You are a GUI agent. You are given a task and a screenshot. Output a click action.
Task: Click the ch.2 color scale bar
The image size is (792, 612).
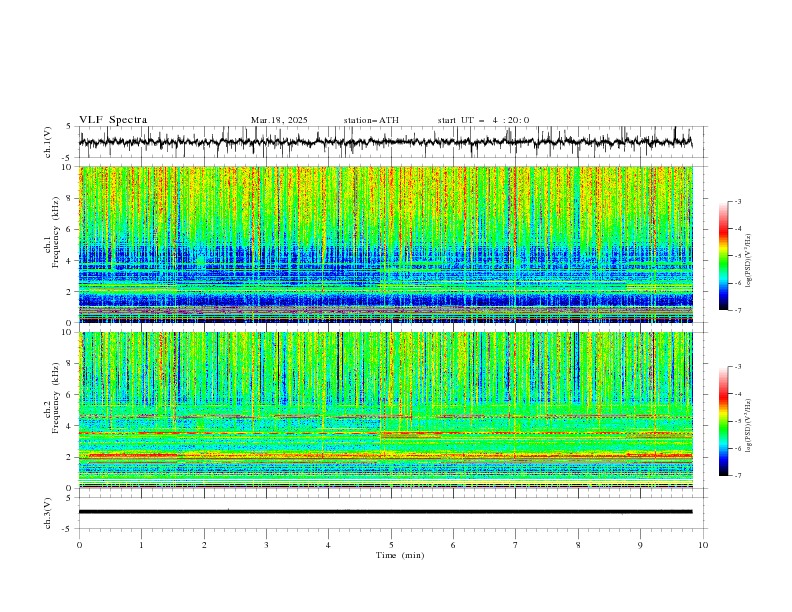pyautogui.click(x=723, y=421)
